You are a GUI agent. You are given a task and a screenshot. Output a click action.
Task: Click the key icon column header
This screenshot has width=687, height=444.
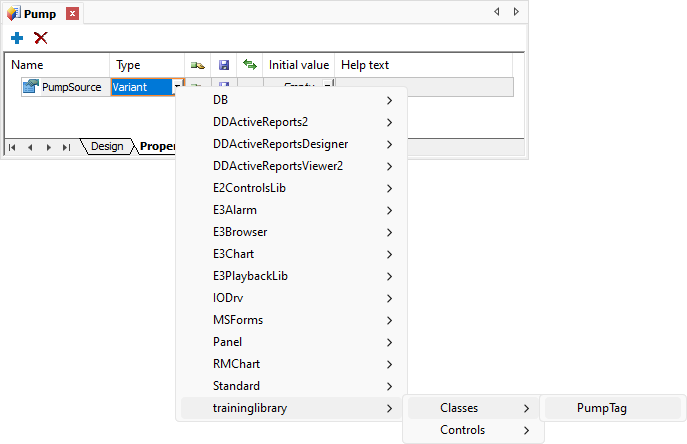(198, 65)
